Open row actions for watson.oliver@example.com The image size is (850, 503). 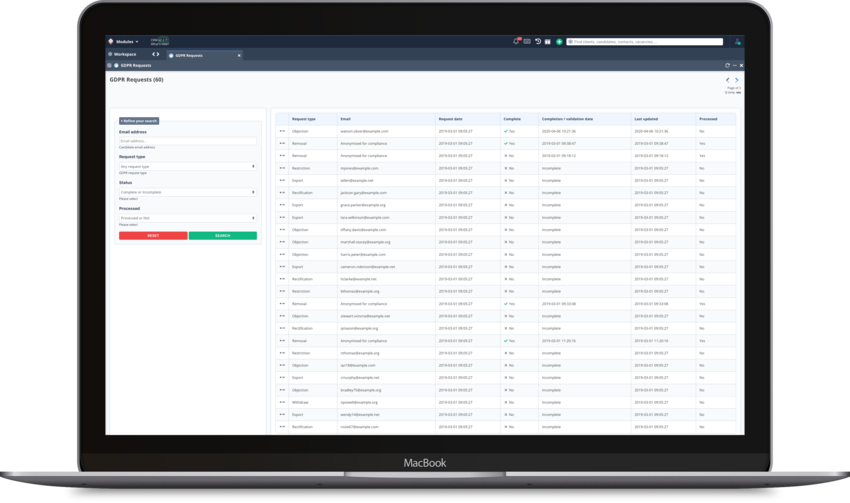(x=282, y=131)
